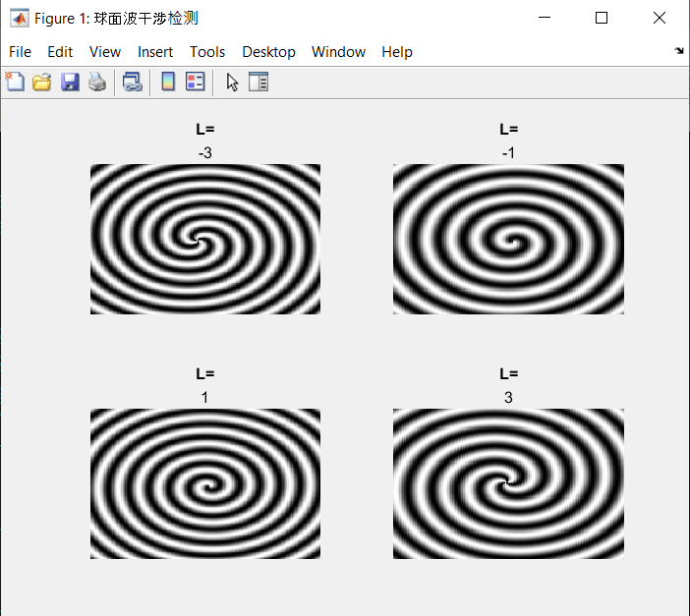
Task: Click the Figure 1 window title text
Action: click(117, 19)
